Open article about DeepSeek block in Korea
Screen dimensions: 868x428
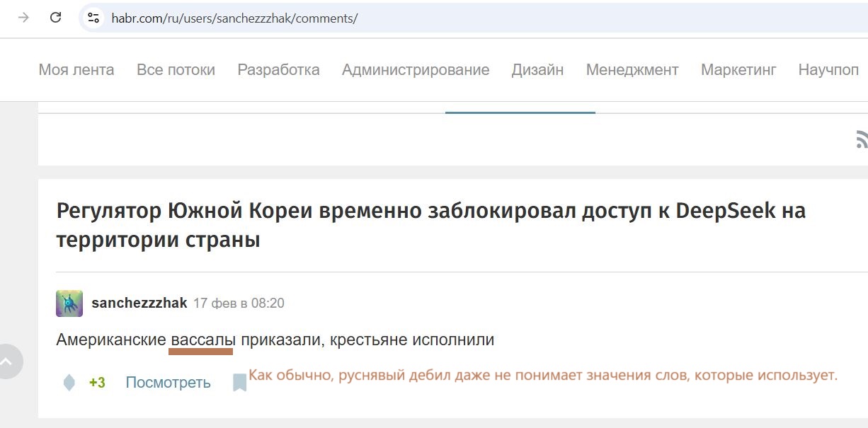(431, 225)
